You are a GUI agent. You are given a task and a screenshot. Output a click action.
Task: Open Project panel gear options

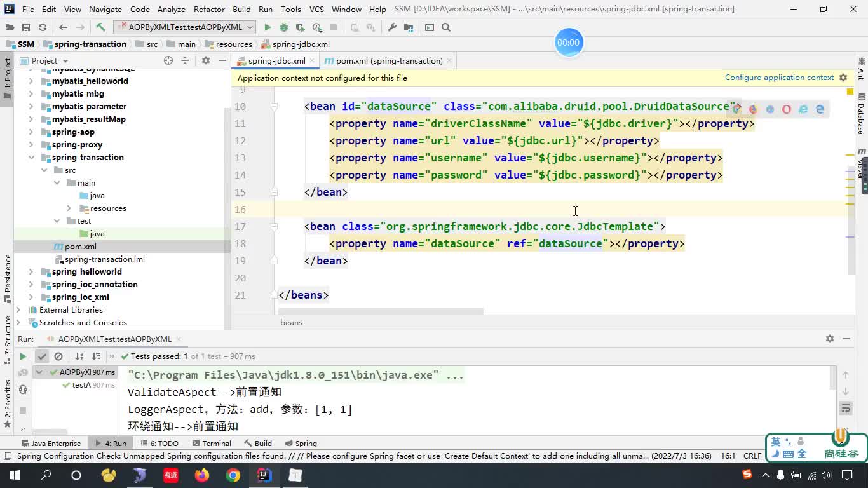coord(205,60)
